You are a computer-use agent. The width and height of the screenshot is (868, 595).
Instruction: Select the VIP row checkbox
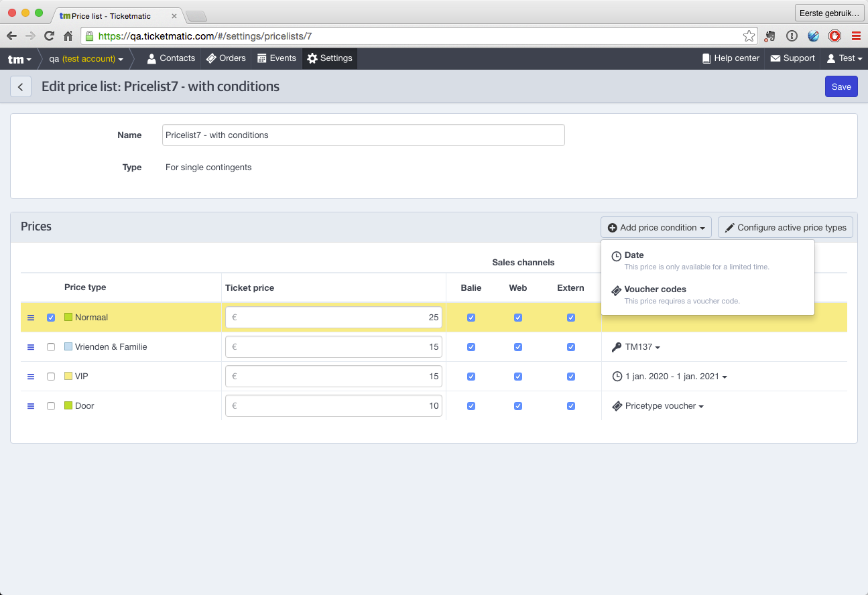51,377
